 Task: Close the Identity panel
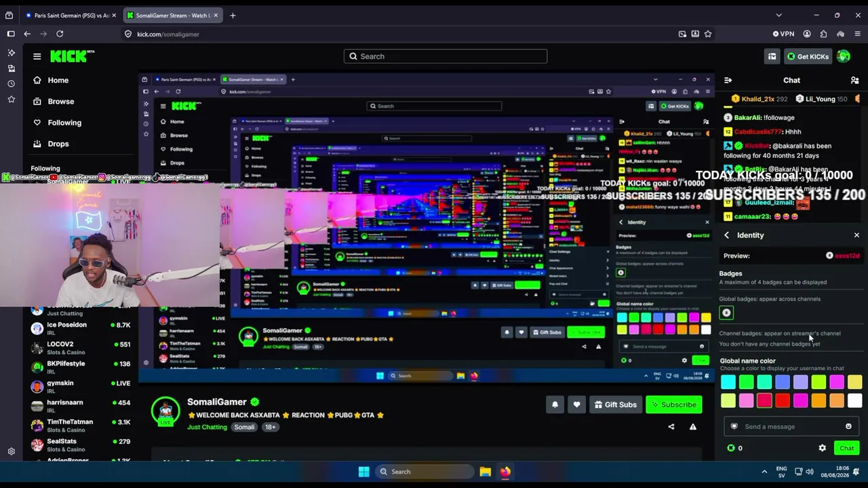856,235
